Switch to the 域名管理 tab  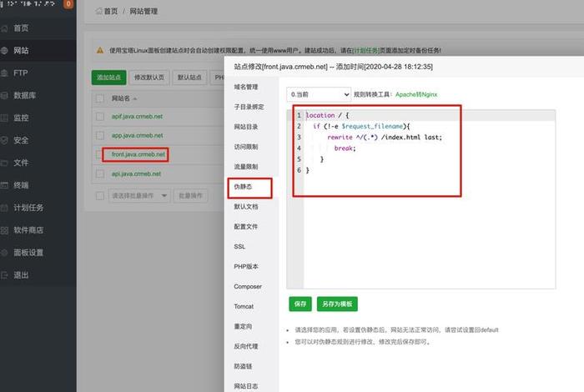pos(246,87)
